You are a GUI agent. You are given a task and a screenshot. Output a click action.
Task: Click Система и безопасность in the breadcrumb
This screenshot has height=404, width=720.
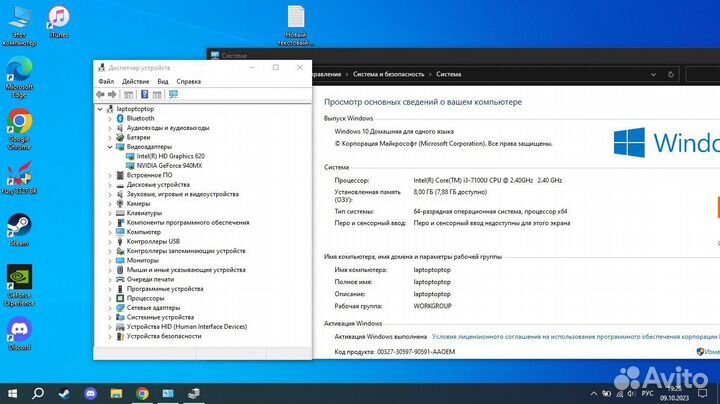coord(389,74)
